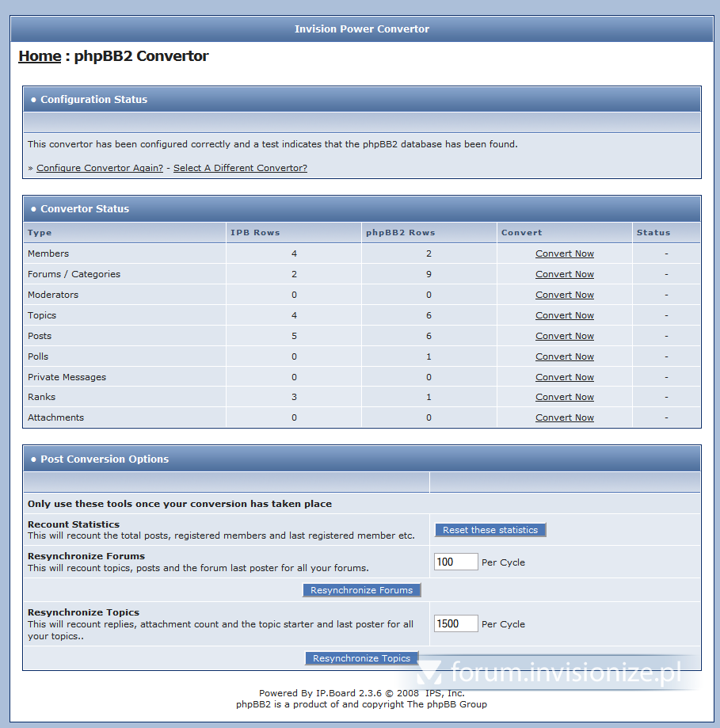Focus the forums Per Cycle field
Screen dimensions: 720x728
point(455,562)
